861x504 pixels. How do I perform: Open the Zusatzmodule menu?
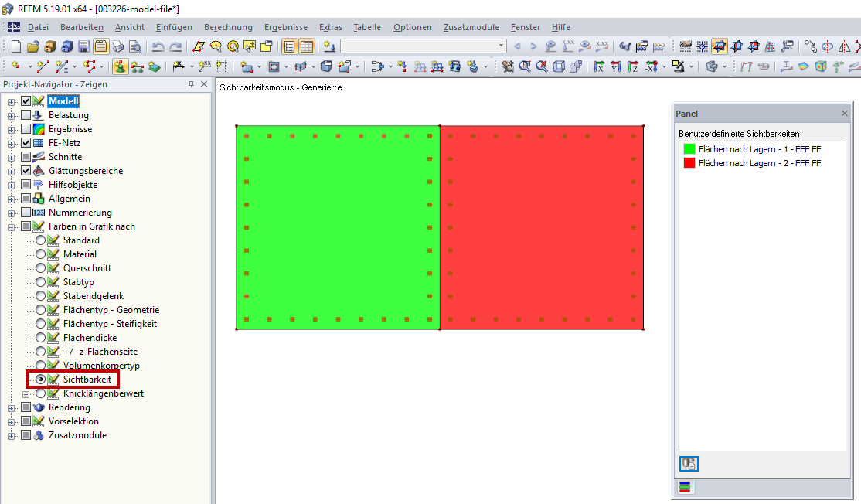pos(471,27)
